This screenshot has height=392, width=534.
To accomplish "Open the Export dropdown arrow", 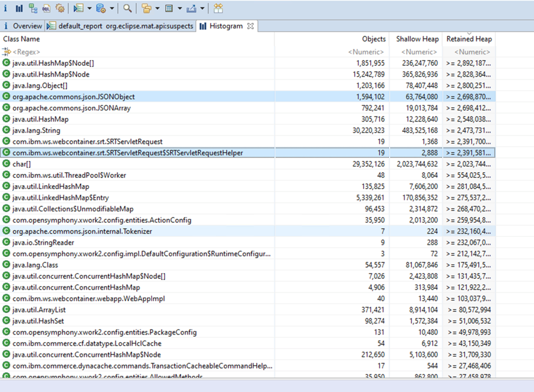I will pyautogui.click(x=202, y=9).
